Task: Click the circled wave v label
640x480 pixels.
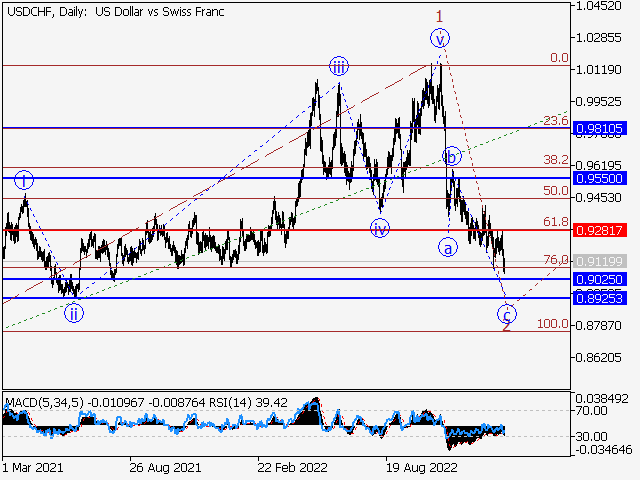Action: pyautogui.click(x=440, y=39)
